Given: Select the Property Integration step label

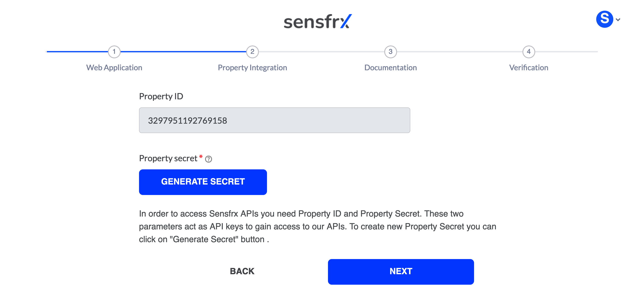Looking at the screenshot, I should 252,68.
